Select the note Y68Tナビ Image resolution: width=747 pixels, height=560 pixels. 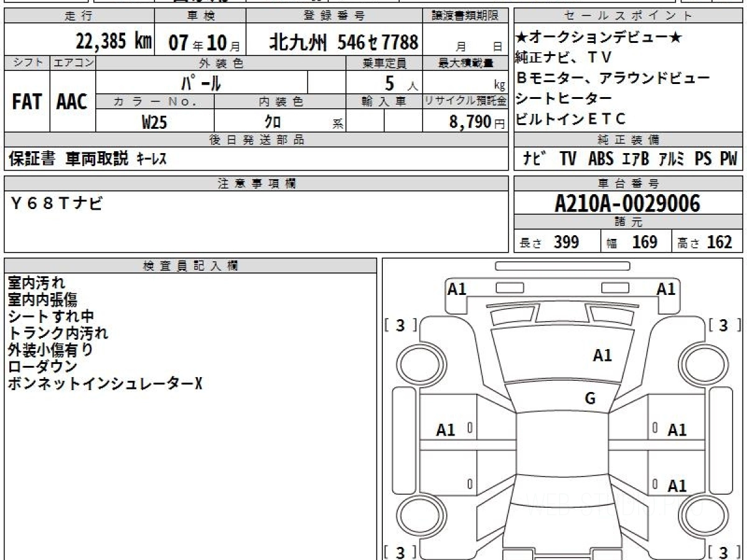pyautogui.click(x=56, y=203)
